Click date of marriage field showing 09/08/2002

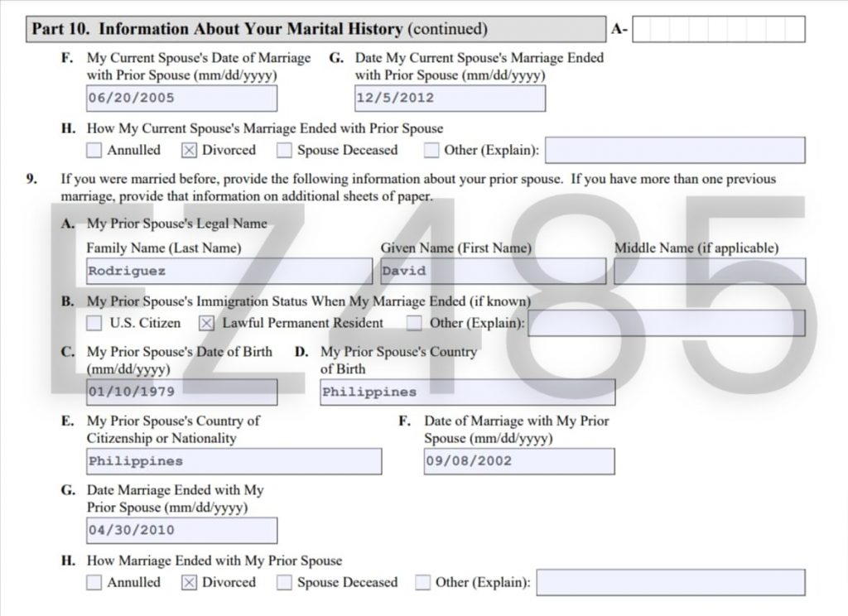point(518,461)
